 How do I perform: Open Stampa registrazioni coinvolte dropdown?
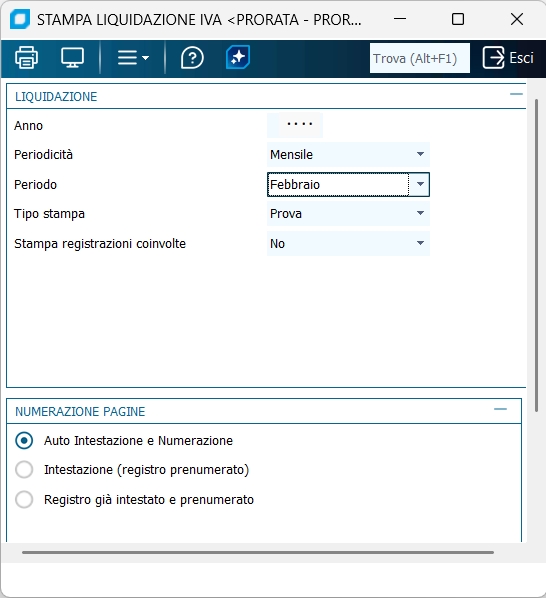(348, 243)
